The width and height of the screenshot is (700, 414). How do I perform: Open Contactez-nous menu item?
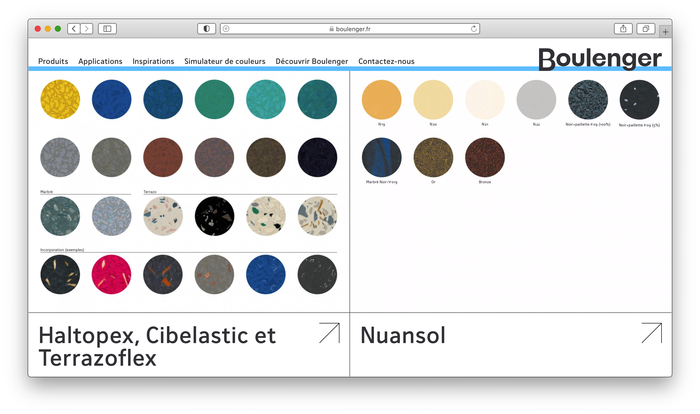386,61
